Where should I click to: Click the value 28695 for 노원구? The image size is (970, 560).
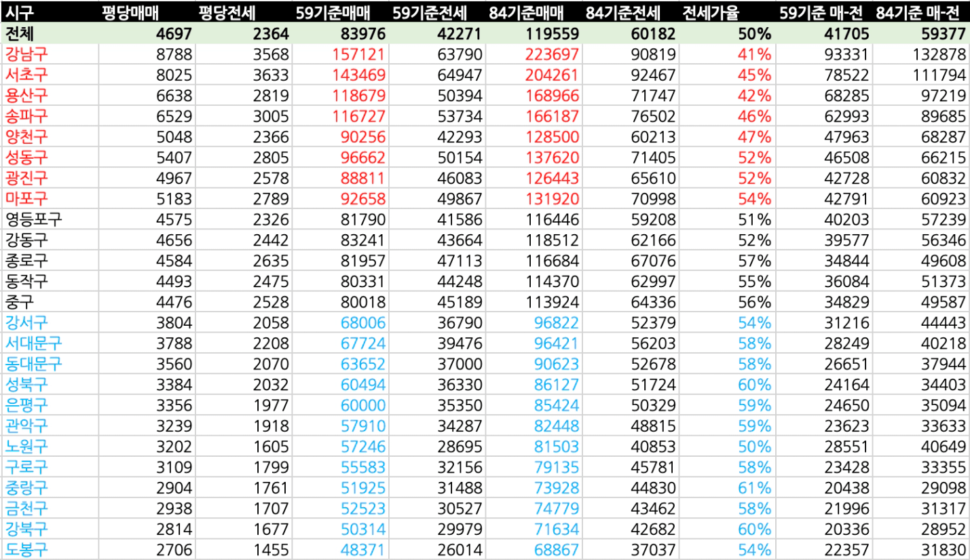click(x=461, y=447)
